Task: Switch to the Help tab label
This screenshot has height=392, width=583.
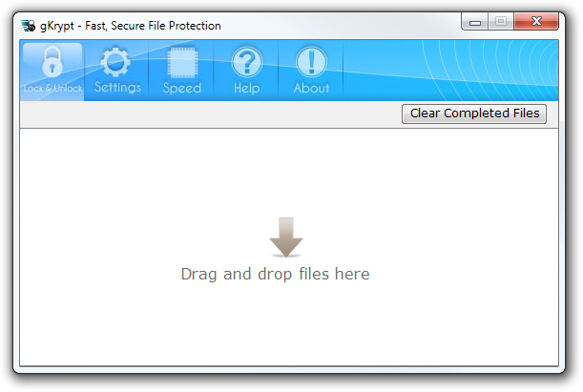Action: [246, 88]
